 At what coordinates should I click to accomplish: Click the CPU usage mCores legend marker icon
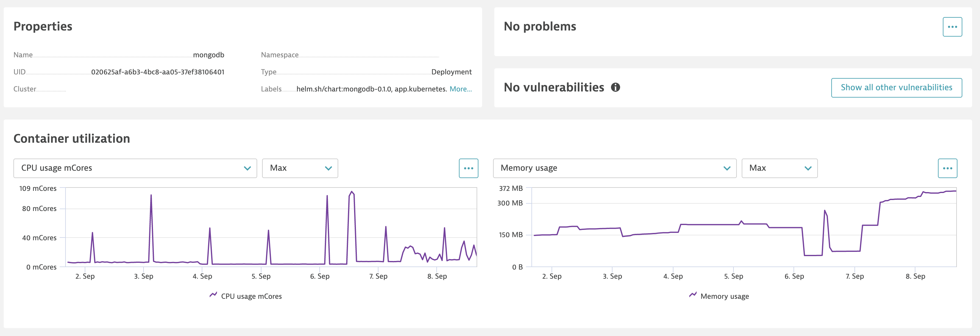coord(213,295)
